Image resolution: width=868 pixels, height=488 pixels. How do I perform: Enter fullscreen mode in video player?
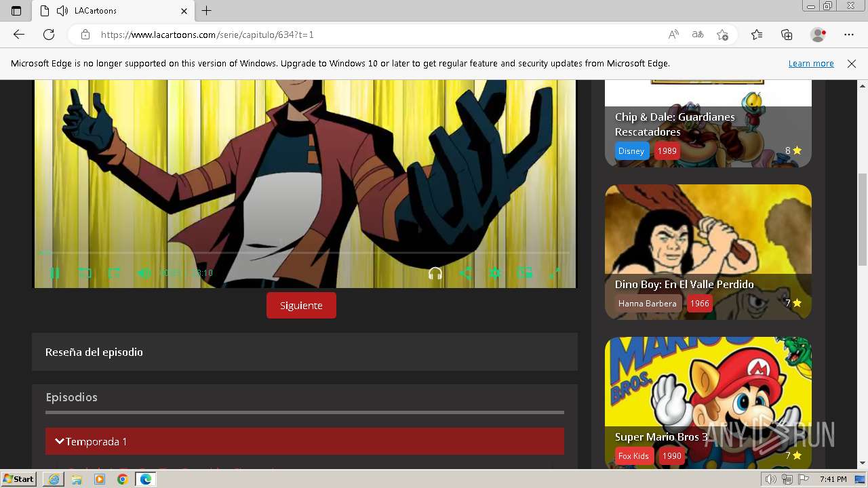click(x=554, y=273)
